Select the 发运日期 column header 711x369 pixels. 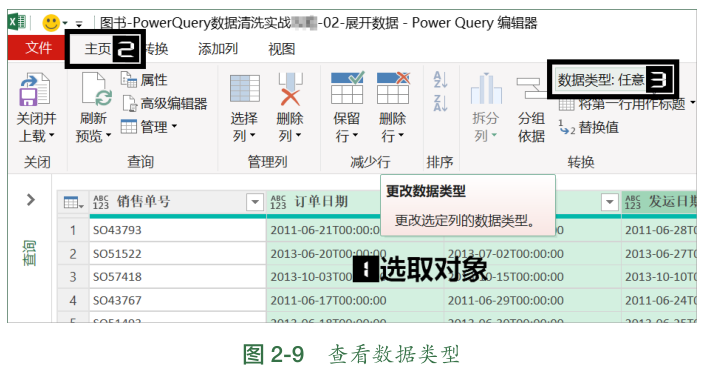[x=659, y=202]
